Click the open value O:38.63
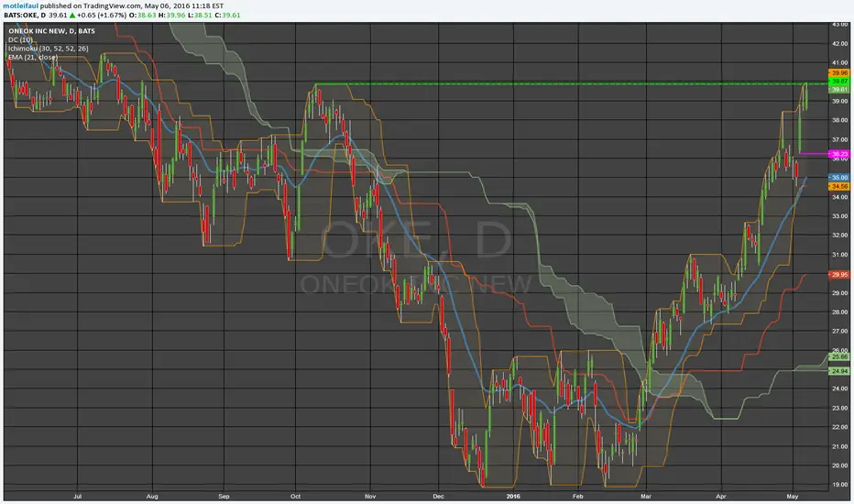This screenshot has width=854, height=504. coord(143,16)
